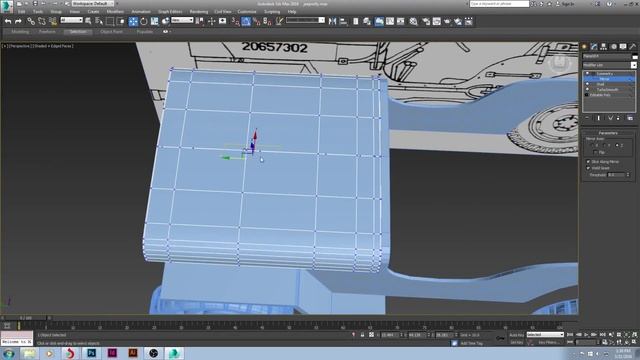Open Photoshop from the taskbar
This screenshot has height=360, width=640.
91,353
